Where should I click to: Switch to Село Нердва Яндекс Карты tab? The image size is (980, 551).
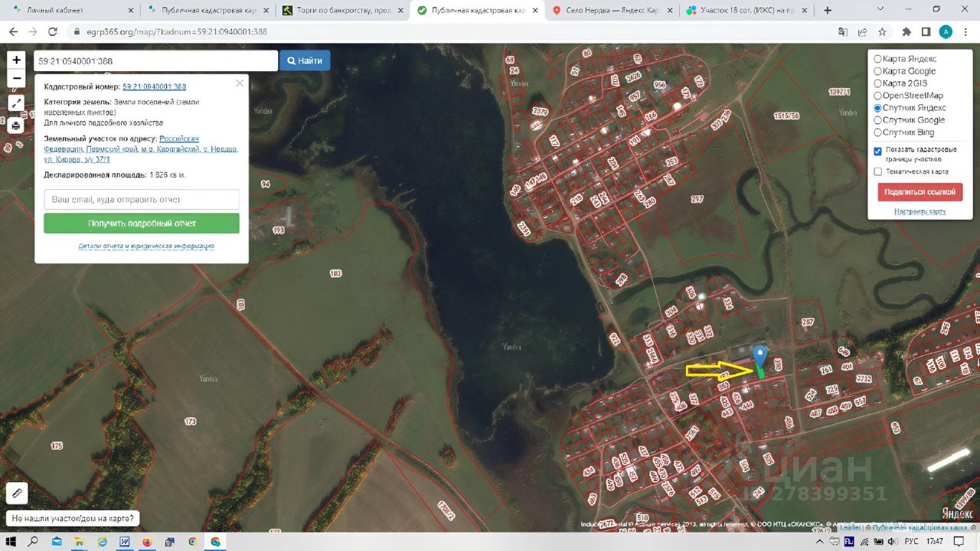[610, 11]
